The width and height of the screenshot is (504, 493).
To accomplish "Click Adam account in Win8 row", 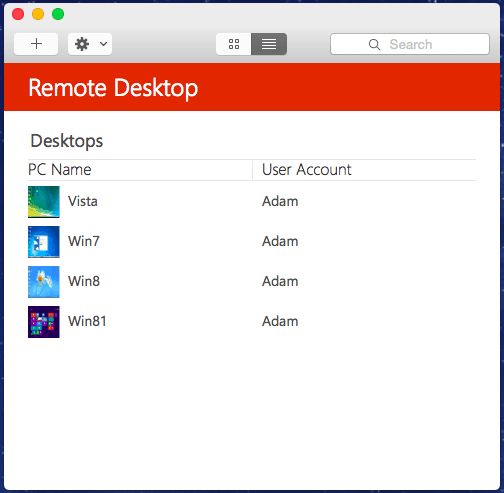I will tap(280, 281).
